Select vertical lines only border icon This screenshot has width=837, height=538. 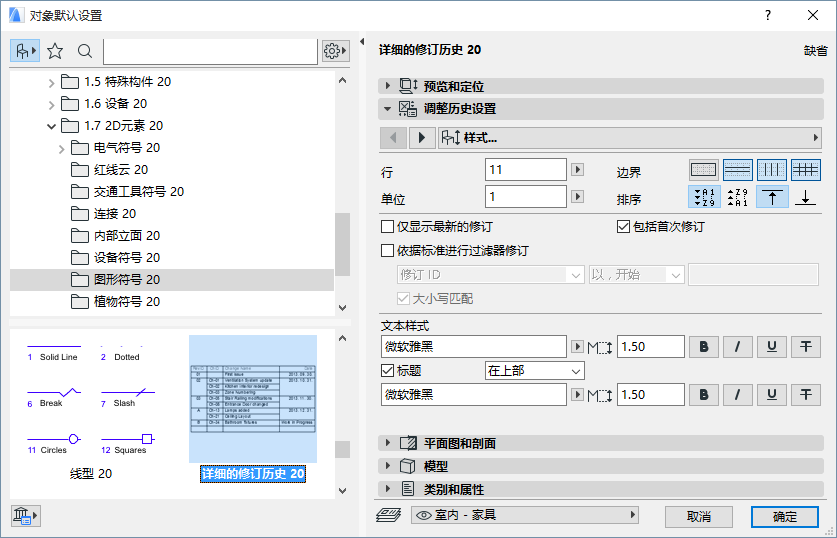point(772,170)
